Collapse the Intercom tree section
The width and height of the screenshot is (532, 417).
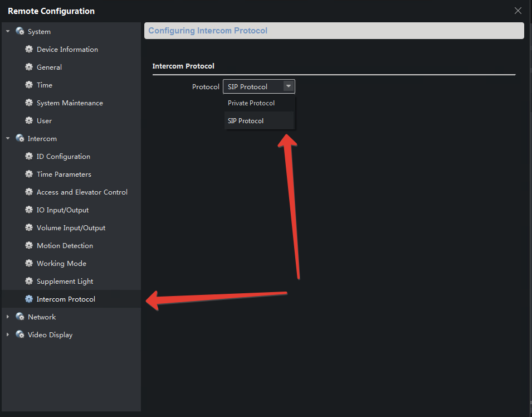click(8, 139)
